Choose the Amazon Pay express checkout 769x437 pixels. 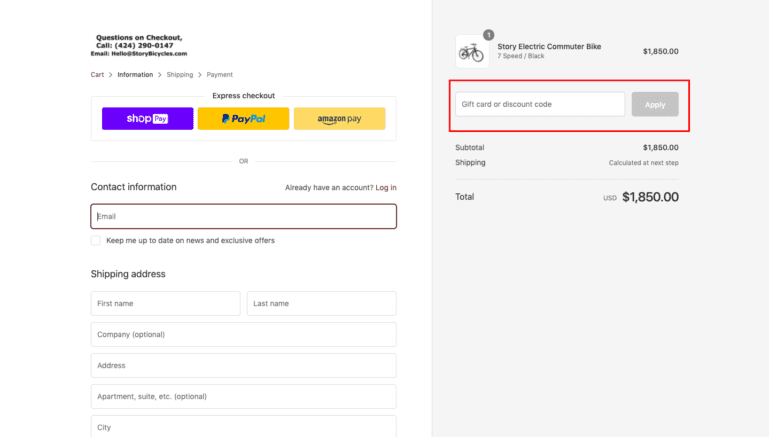[x=339, y=119]
